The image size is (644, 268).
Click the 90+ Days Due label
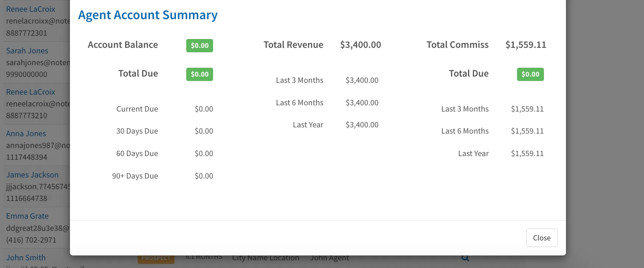pyautogui.click(x=135, y=176)
